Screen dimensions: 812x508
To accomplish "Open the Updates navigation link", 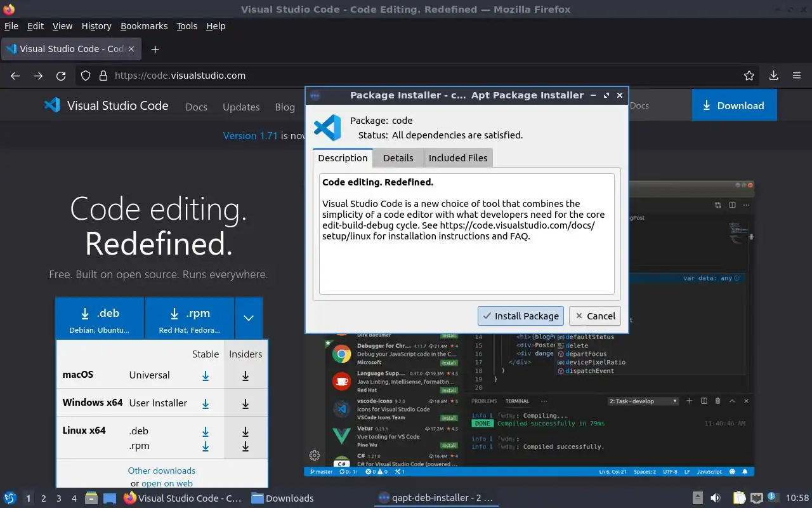I will point(241,107).
